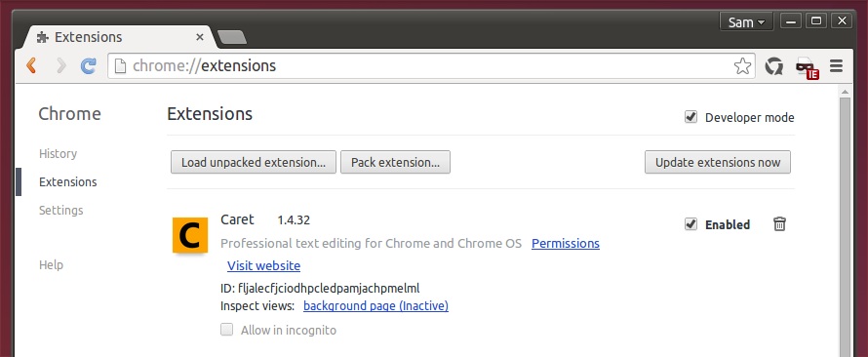The width and height of the screenshot is (868, 357).
Task: Bookmark page with the star icon
Action: tap(742, 66)
